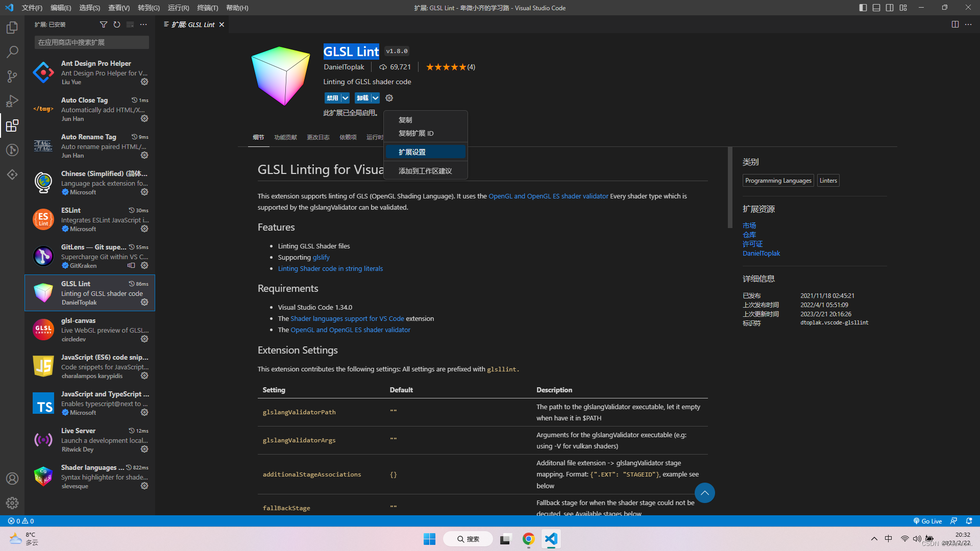Open extensions view more actions menu

click(143, 24)
